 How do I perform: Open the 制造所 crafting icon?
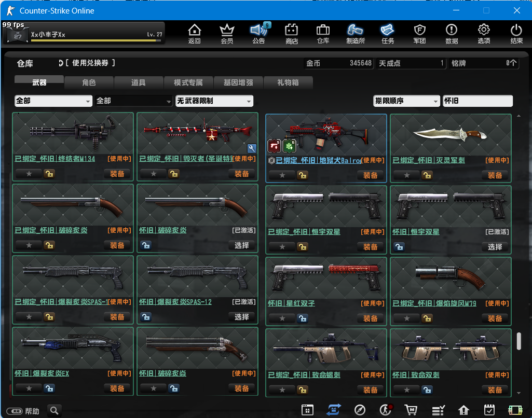click(x=355, y=34)
